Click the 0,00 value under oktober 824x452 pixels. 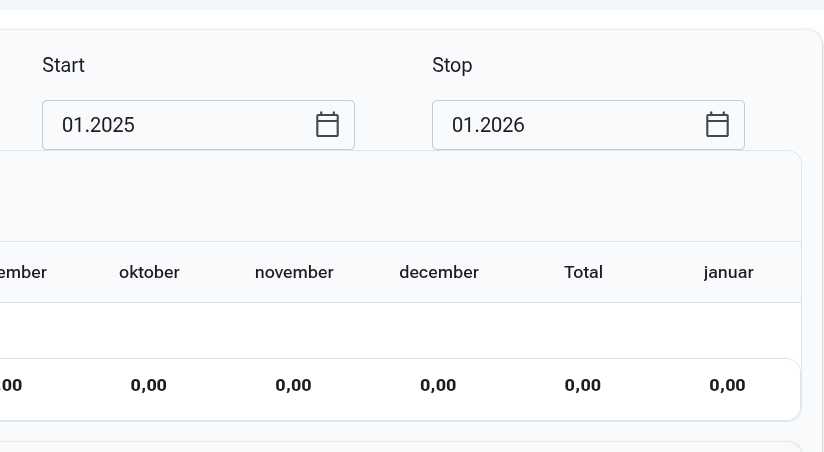149,385
